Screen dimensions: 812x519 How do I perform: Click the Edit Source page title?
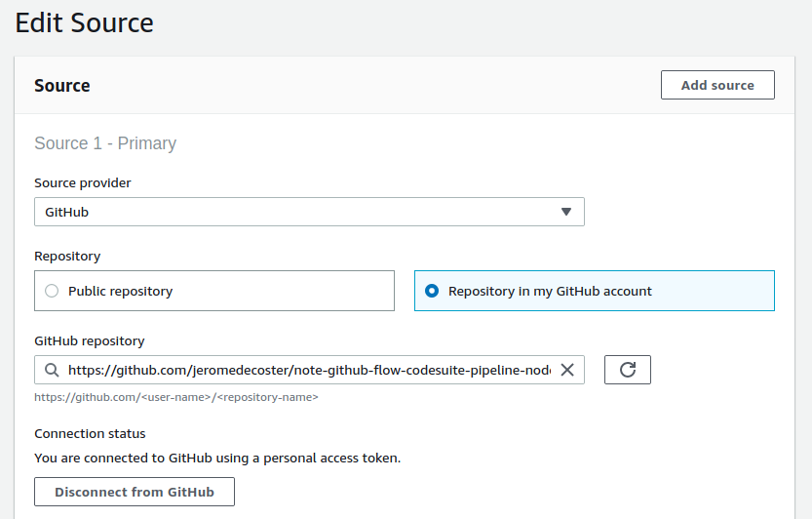[x=84, y=22]
